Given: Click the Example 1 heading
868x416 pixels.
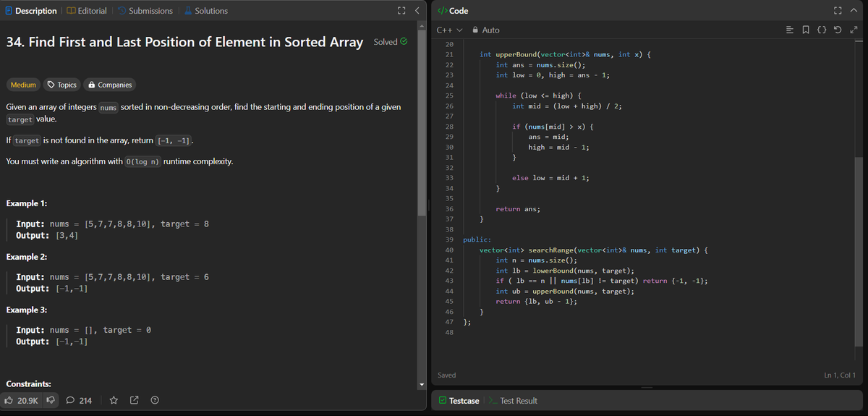Looking at the screenshot, I should [x=27, y=204].
